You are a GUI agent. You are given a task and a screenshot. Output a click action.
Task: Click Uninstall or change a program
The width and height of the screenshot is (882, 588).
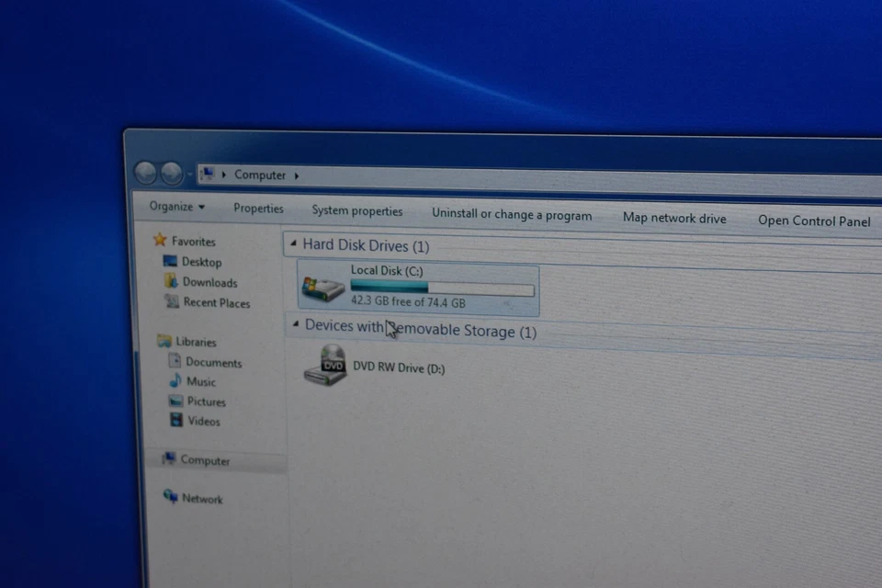pyautogui.click(x=512, y=215)
